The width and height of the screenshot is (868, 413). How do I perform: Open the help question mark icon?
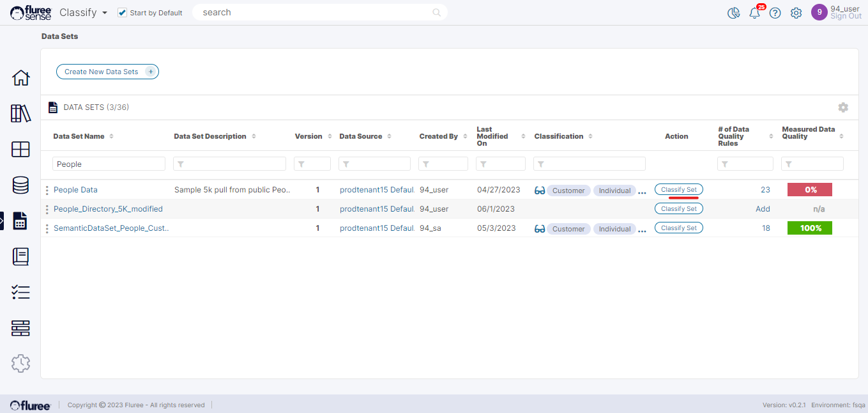tap(775, 13)
